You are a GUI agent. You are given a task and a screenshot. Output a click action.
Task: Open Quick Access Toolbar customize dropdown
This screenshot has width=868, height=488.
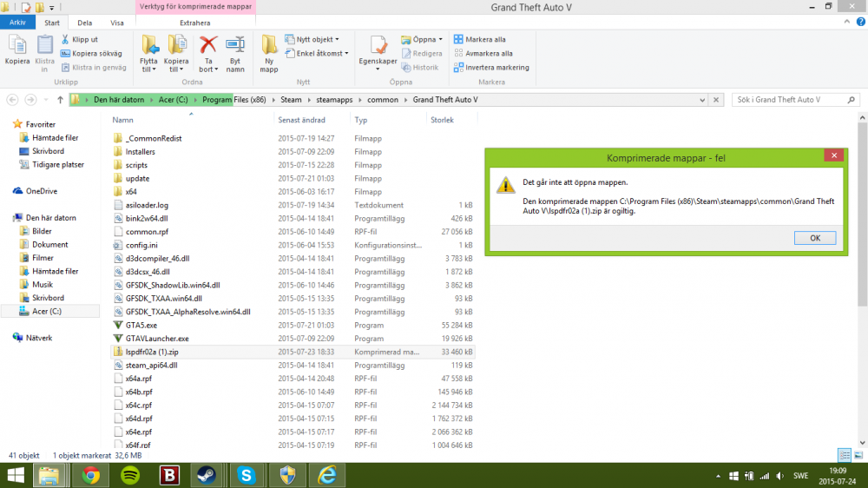coord(51,8)
